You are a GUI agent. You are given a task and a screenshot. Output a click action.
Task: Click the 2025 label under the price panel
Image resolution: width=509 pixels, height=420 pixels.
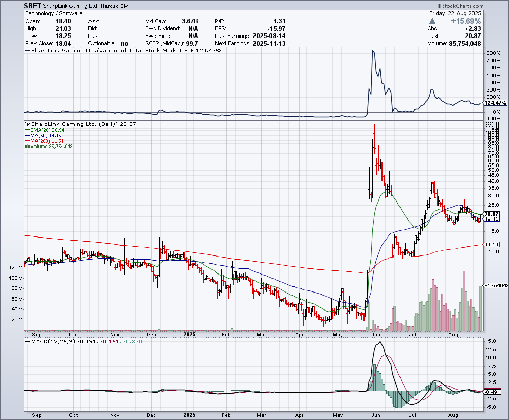189,334
